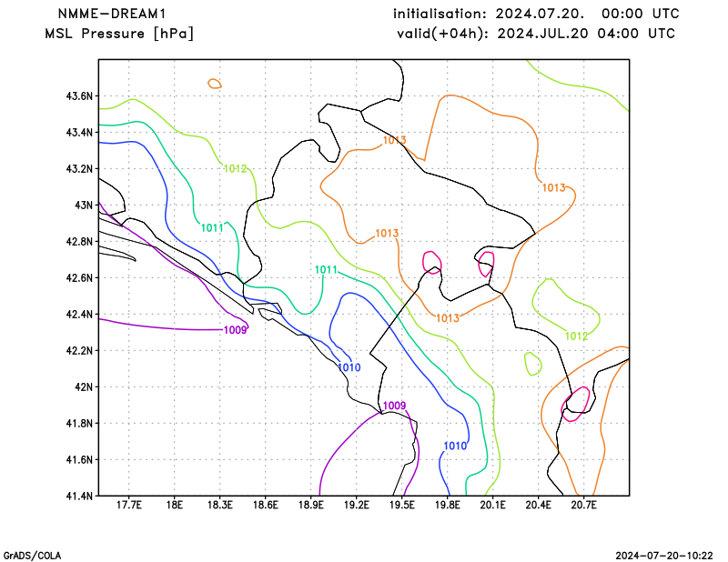Click the blue 1010 contour label near 41.6N
This screenshot has height=562, width=728.
coord(455,446)
